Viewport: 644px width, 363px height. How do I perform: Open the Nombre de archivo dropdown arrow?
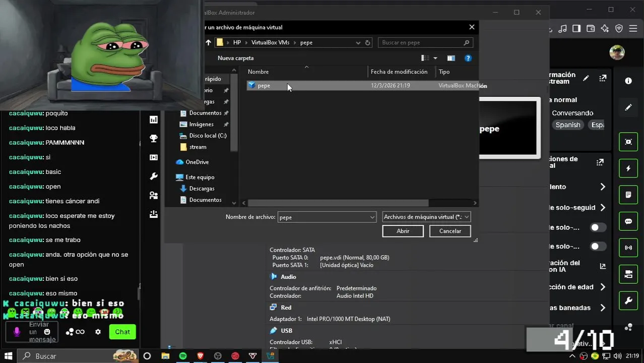372,217
